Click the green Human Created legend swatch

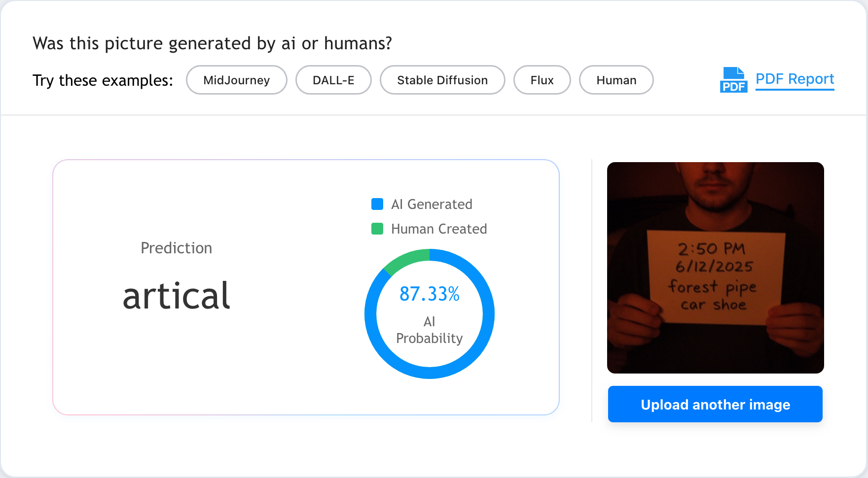[x=377, y=229]
